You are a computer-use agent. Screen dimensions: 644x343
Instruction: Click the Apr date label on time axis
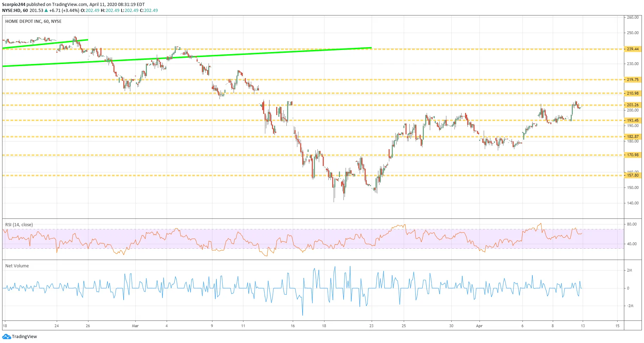479,326
